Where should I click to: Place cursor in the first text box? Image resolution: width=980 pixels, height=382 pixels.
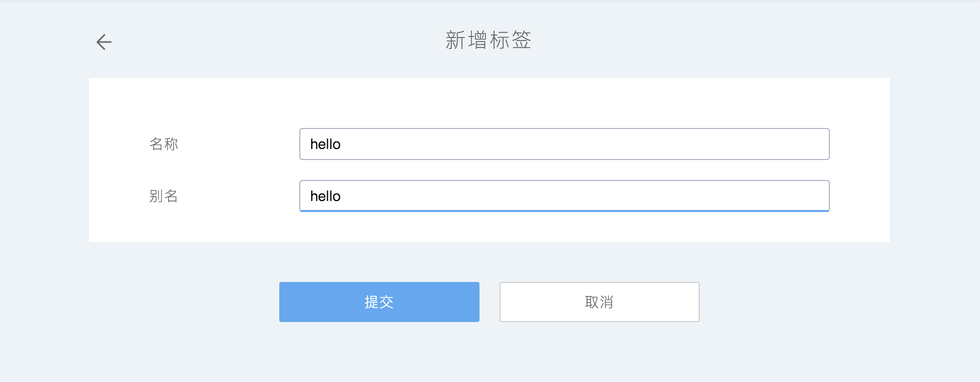pyautogui.click(x=564, y=144)
